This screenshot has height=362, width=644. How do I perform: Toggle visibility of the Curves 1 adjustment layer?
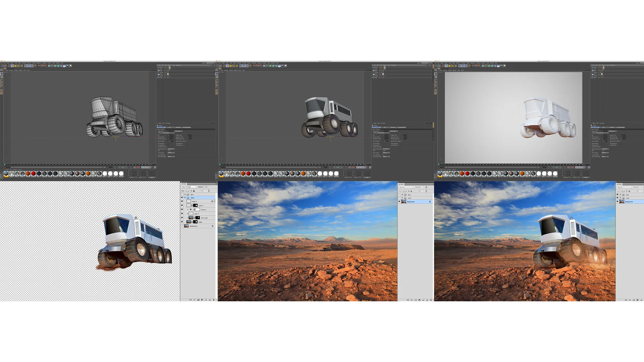point(182,209)
